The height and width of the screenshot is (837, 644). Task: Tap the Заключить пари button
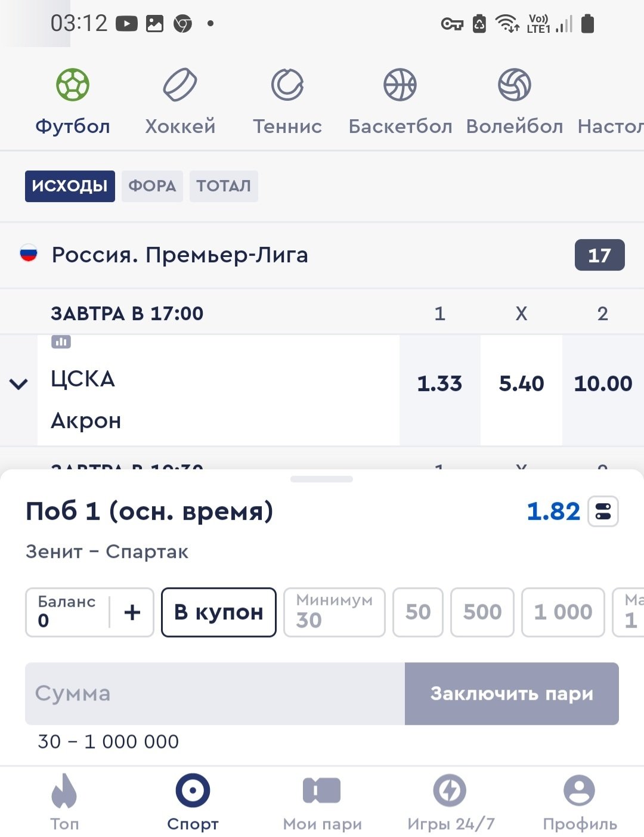coord(512,694)
